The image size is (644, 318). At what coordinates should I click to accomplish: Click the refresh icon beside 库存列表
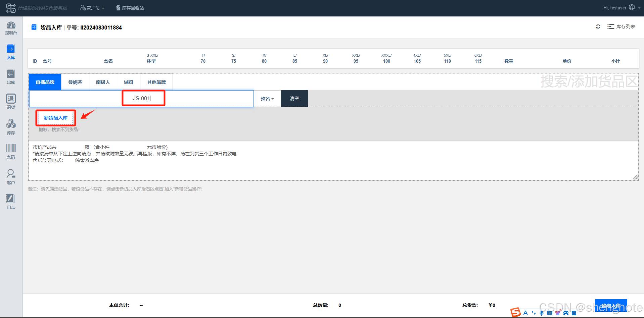(x=598, y=26)
